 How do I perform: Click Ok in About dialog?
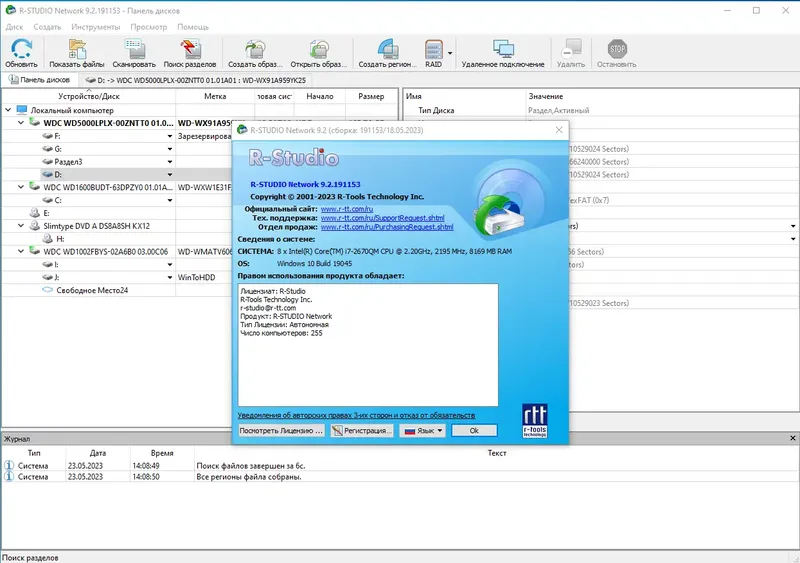click(x=474, y=430)
